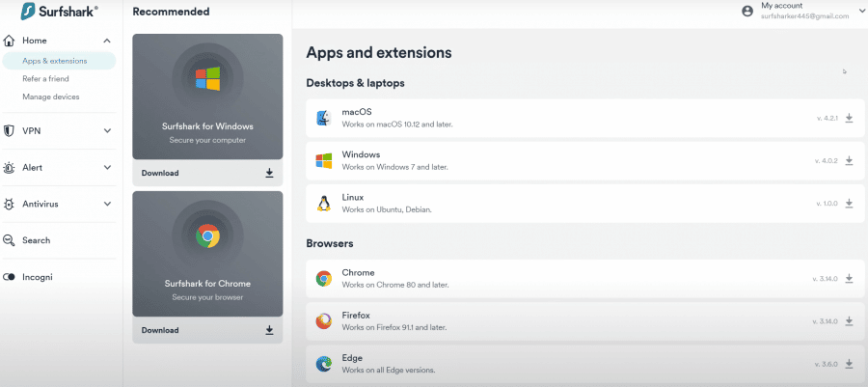Open the Antivirus menu label
Screen dimensions: 868x387
pyautogui.click(x=40, y=205)
